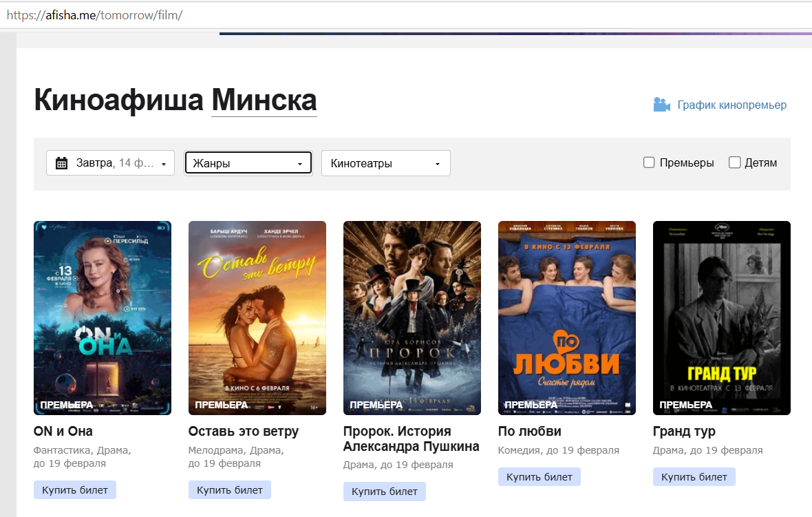Click the browser address bar URL
The width and height of the screenshot is (812, 517).
[95, 15]
